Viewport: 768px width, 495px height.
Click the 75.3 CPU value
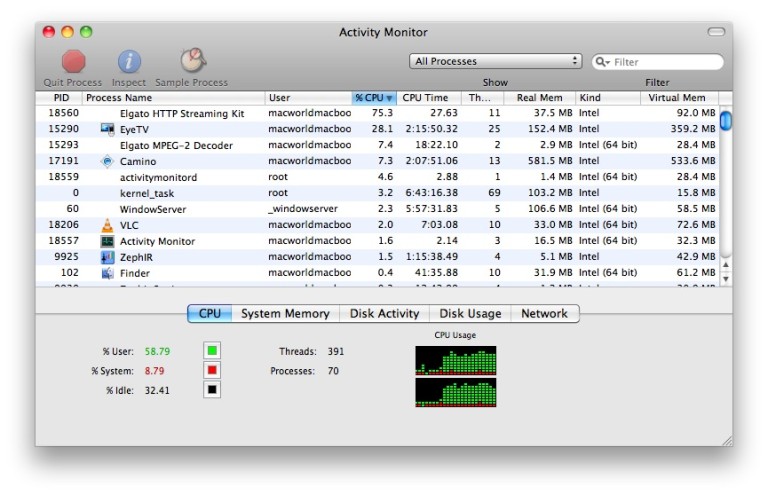point(382,113)
